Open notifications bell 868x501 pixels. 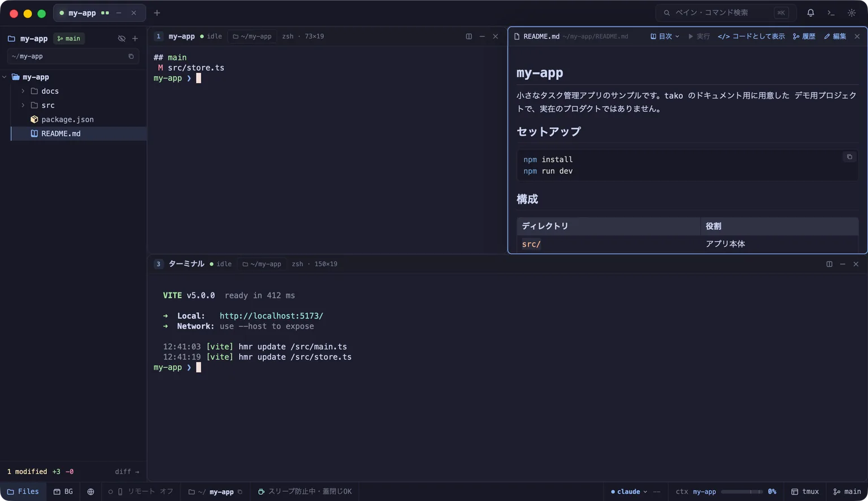tap(810, 12)
